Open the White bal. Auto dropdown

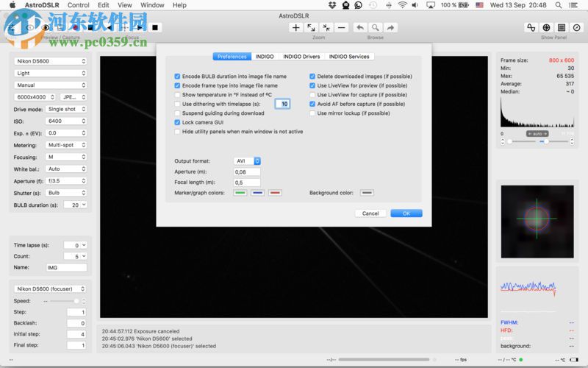pos(66,169)
